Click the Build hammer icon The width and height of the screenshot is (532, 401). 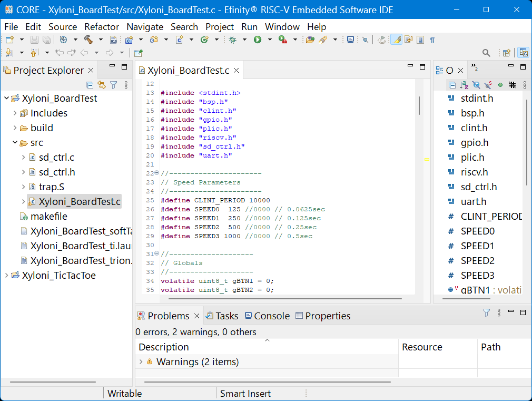tap(88, 40)
